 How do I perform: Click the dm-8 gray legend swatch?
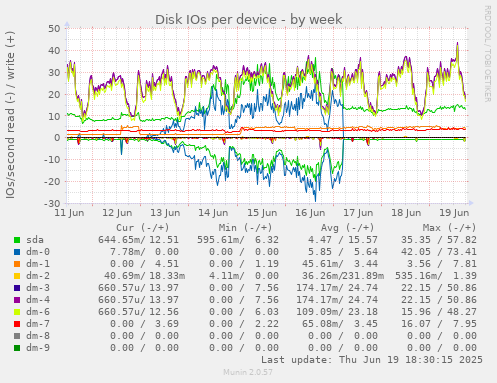[x=17, y=336]
